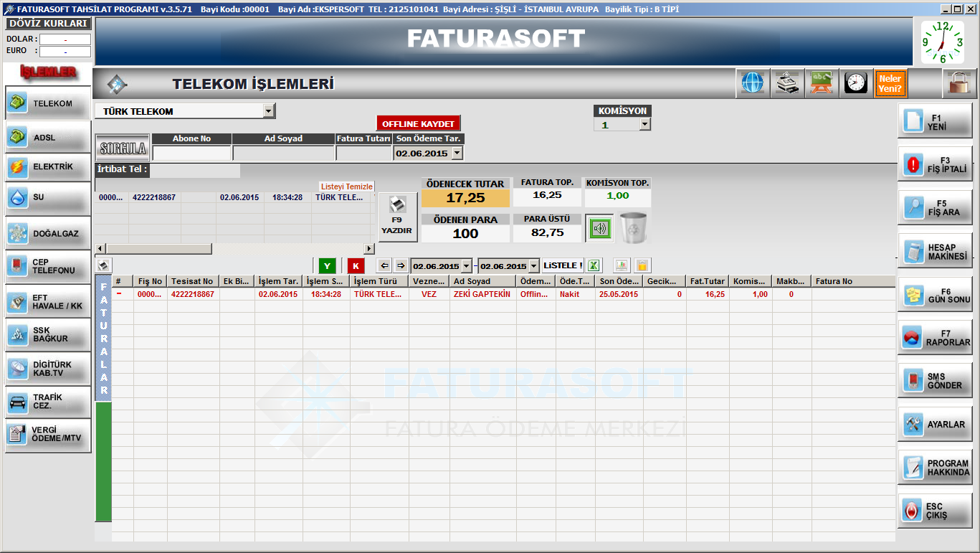Click the left arrow date button

click(385, 265)
